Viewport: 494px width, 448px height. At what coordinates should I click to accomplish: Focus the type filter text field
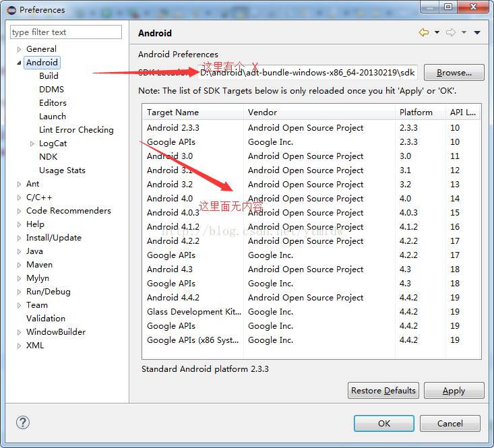click(x=66, y=32)
